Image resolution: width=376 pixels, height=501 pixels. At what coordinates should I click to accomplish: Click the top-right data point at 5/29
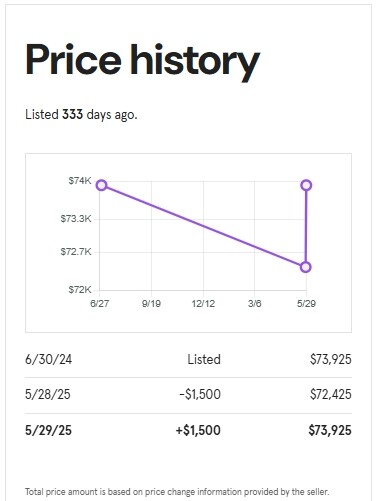(x=306, y=185)
